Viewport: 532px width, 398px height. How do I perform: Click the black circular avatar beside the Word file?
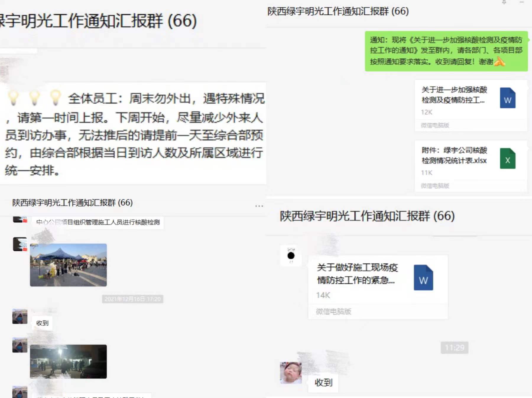pos(291,255)
